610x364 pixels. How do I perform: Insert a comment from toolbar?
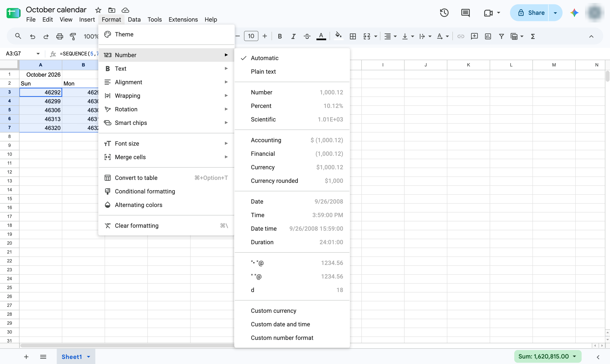474,36
